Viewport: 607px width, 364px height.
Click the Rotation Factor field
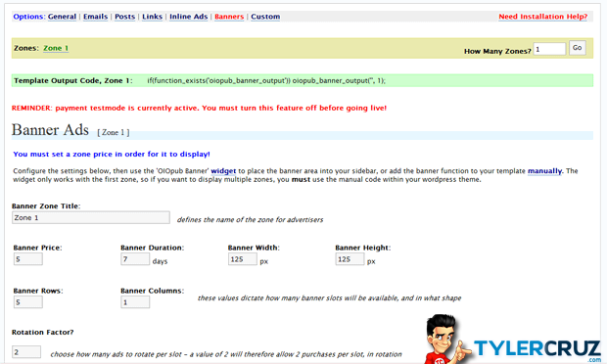[26, 351]
